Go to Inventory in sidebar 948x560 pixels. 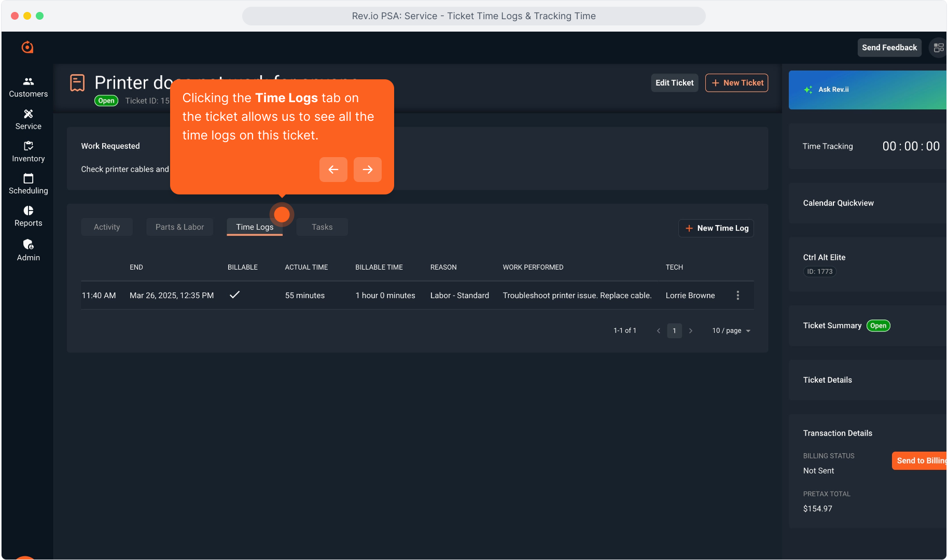click(x=28, y=152)
